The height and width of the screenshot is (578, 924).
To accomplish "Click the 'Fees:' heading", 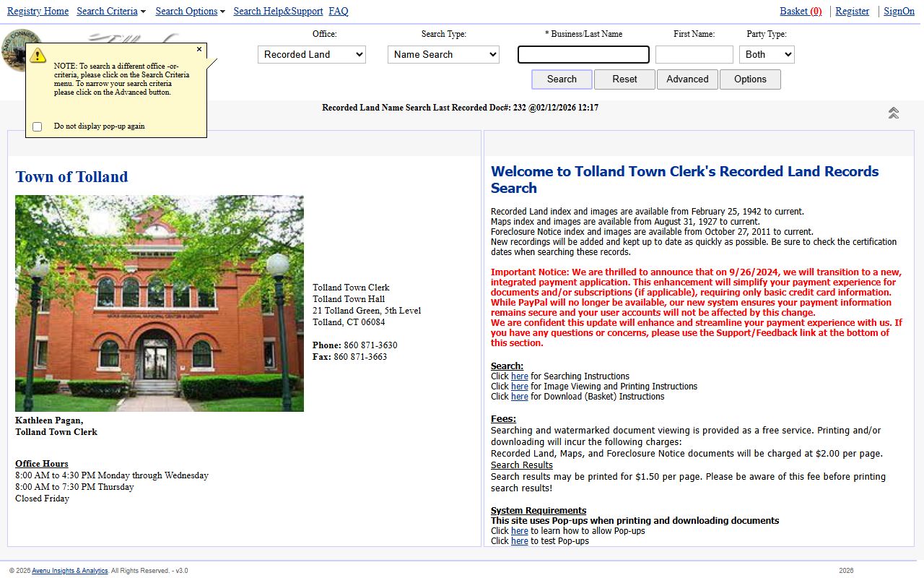I will click(x=503, y=419).
